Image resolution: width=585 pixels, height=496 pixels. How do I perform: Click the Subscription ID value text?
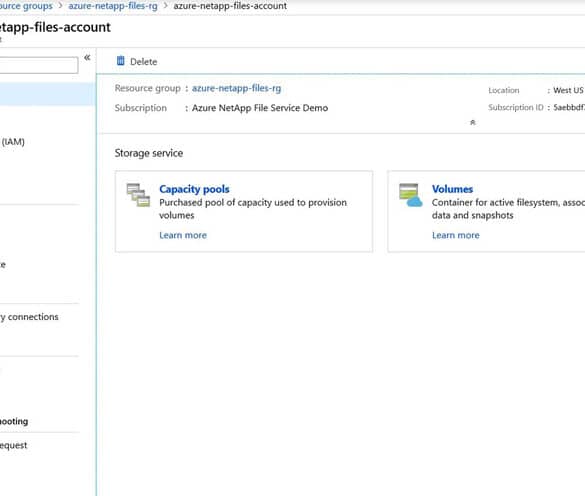click(569, 107)
